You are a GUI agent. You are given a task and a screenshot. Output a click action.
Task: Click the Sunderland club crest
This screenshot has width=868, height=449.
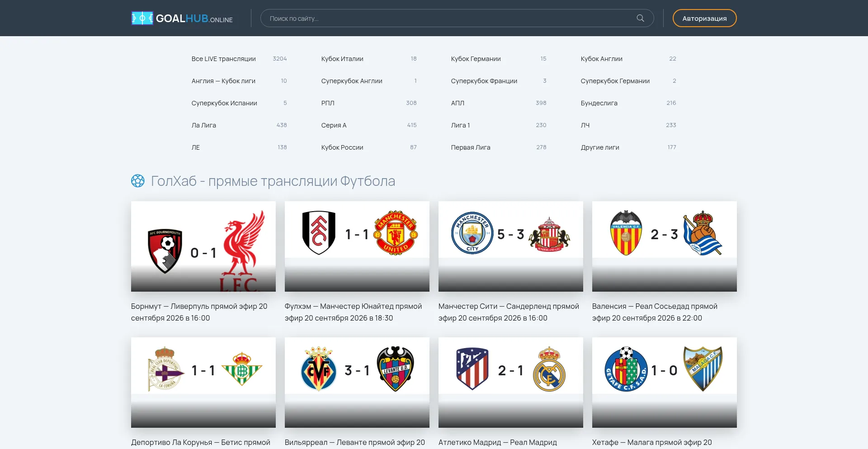(549, 234)
